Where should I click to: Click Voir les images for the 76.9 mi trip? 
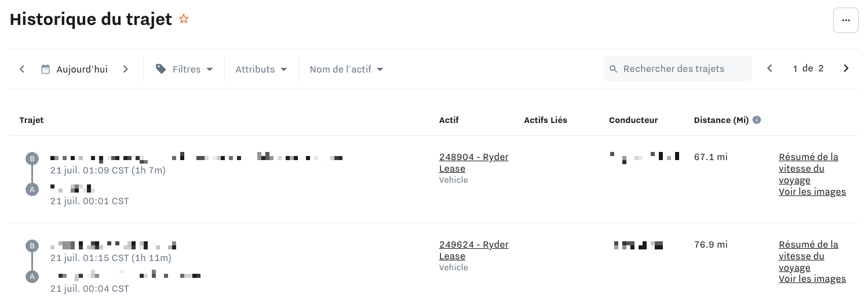pos(812,279)
